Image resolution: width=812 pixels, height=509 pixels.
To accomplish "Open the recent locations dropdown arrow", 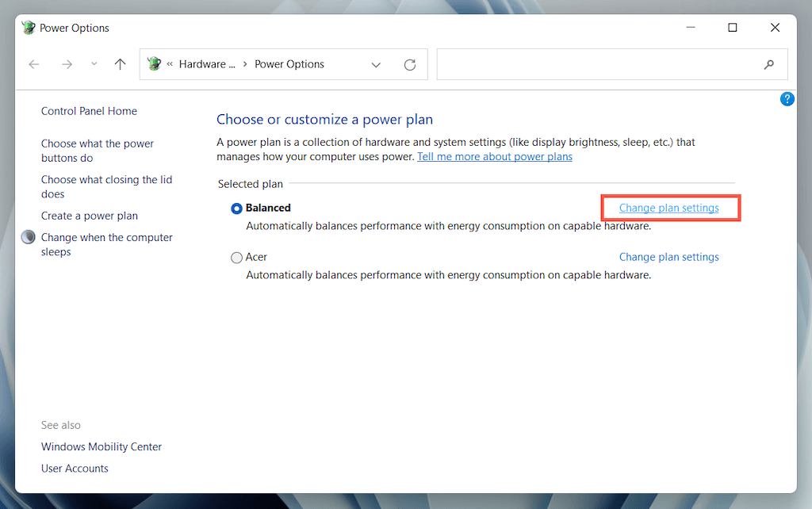I will coord(94,63).
